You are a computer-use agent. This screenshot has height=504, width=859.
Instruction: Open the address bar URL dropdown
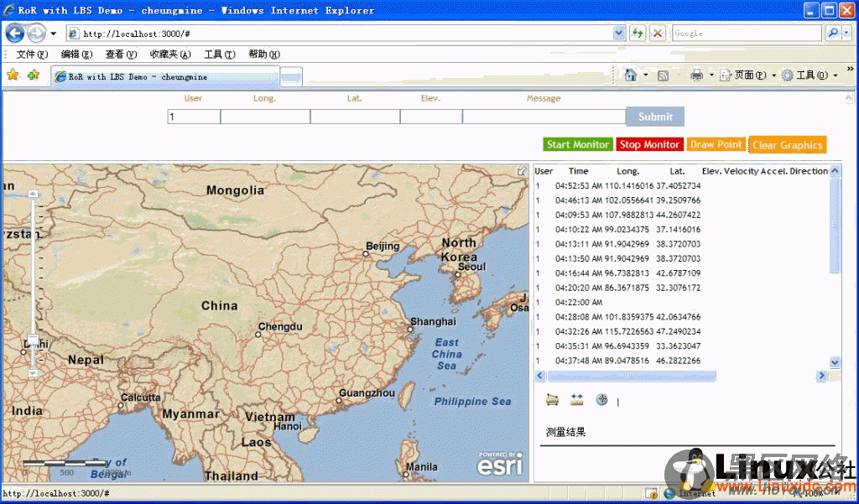point(619,34)
